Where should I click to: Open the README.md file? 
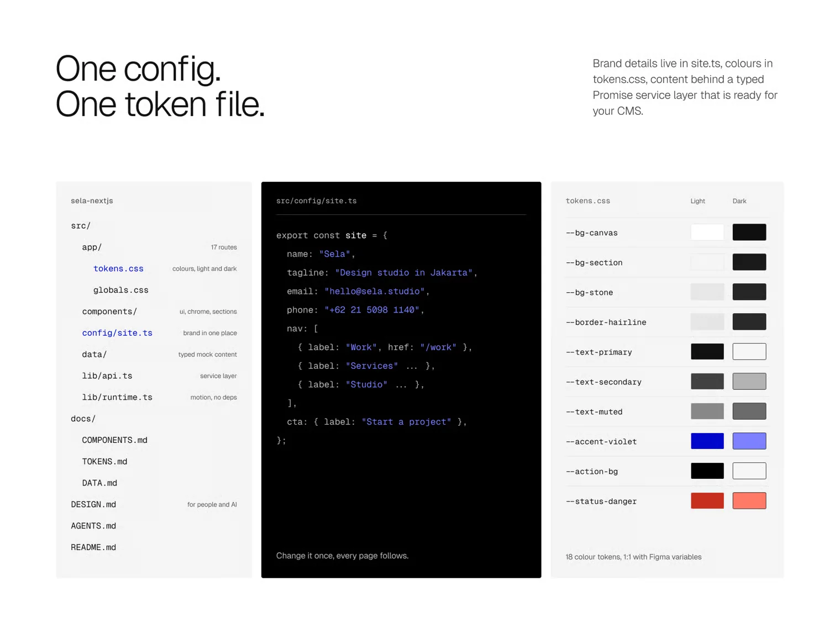click(93, 548)
